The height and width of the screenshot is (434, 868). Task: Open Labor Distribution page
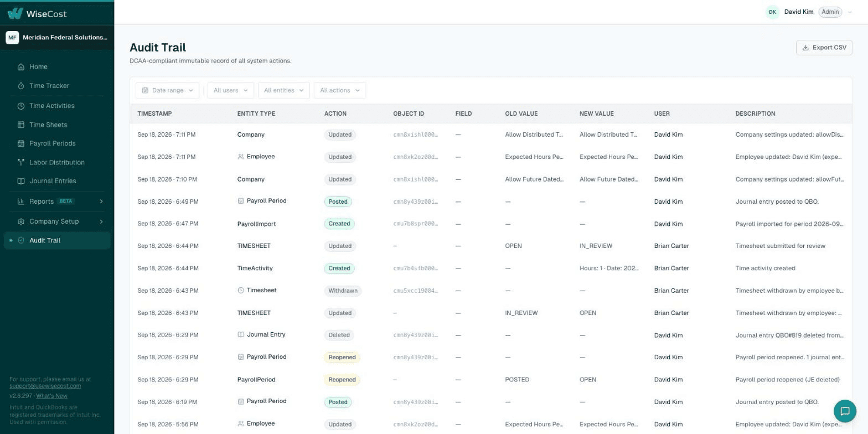coord(57,163)
